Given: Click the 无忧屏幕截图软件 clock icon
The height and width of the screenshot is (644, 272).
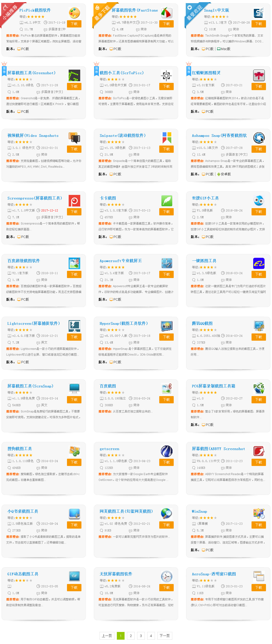Looking at the screenshot, I should (x=166, y=577).
